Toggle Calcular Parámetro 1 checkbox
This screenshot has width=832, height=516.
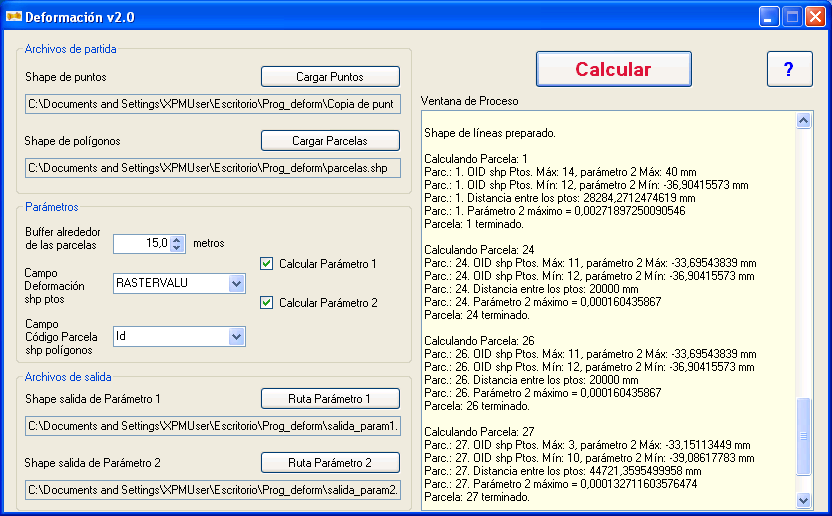pos(267,264)
